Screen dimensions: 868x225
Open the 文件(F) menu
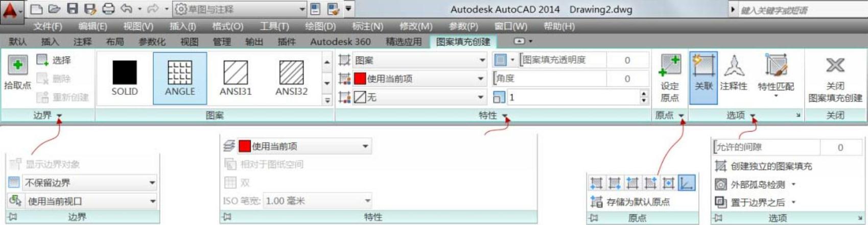[x=48, y=26]
